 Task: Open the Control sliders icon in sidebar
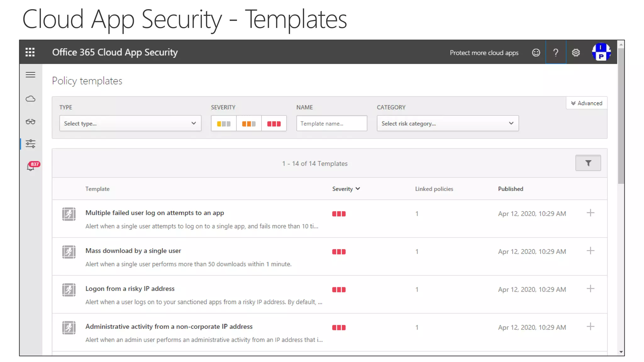coord(31,144)
